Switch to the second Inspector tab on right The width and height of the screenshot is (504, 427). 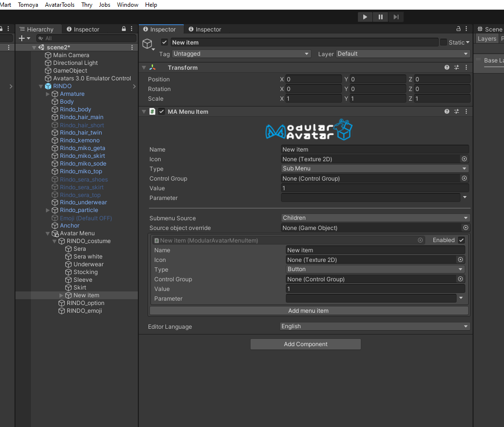[205, 29]
